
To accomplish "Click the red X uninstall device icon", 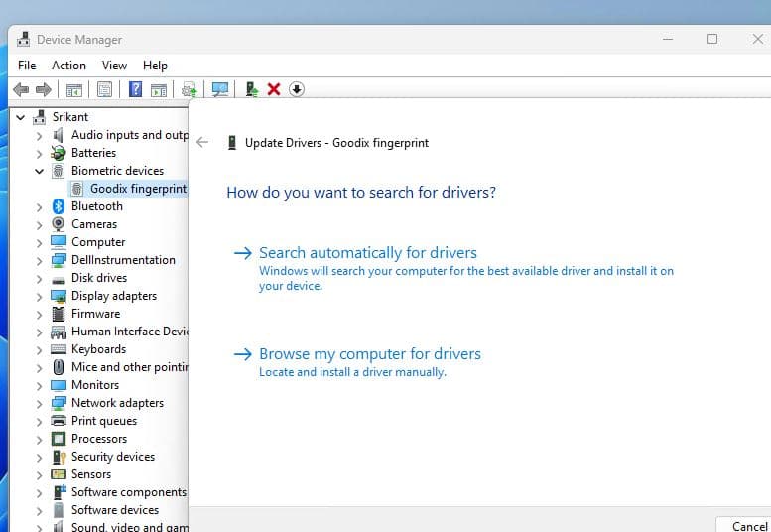I will [274, 89].
